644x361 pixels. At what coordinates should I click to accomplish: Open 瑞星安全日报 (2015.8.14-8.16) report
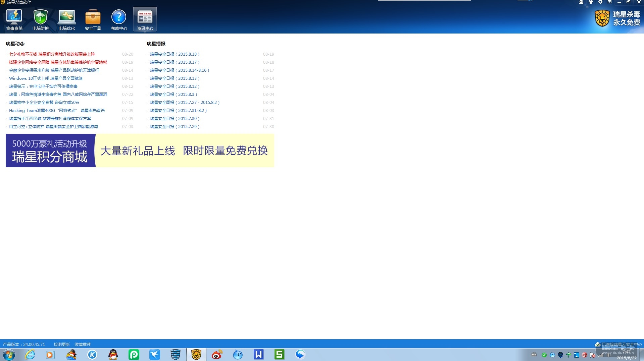(x=180, y=70)
